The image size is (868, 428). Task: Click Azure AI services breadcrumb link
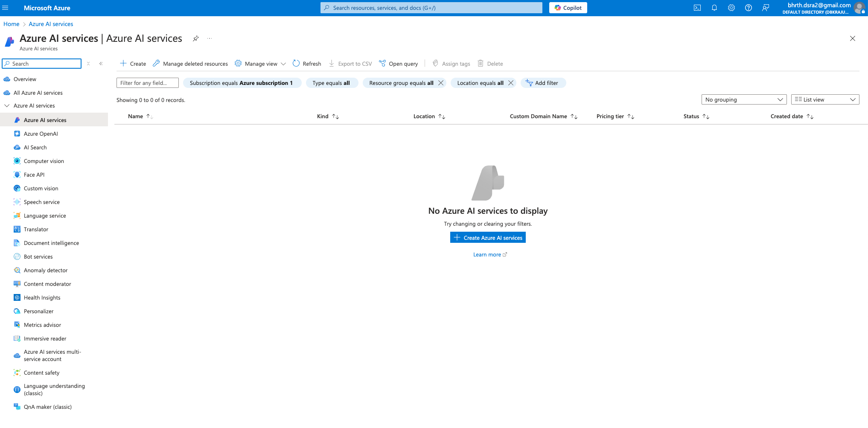(51, 24)
